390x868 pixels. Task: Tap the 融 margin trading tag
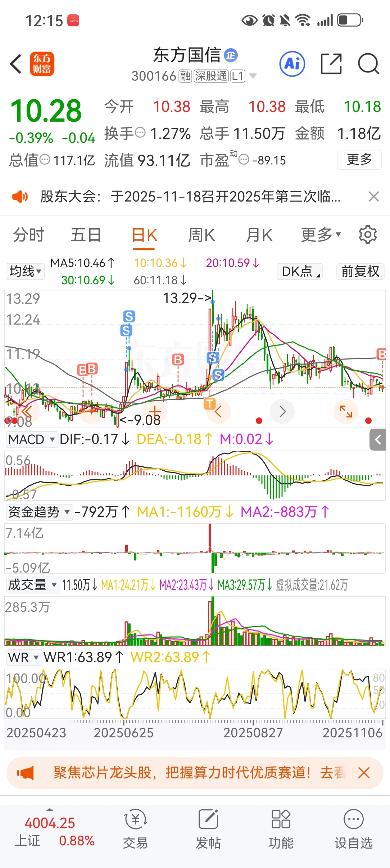[185, 76]
